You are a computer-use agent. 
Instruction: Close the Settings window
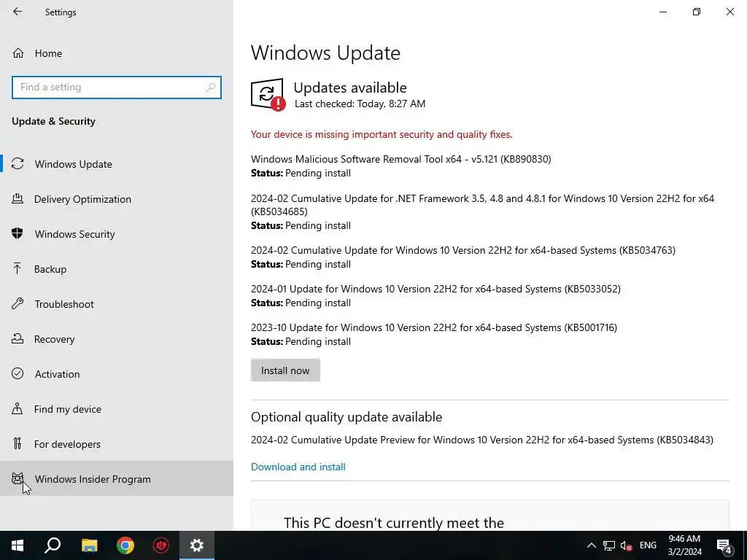(x=729, y=12)
